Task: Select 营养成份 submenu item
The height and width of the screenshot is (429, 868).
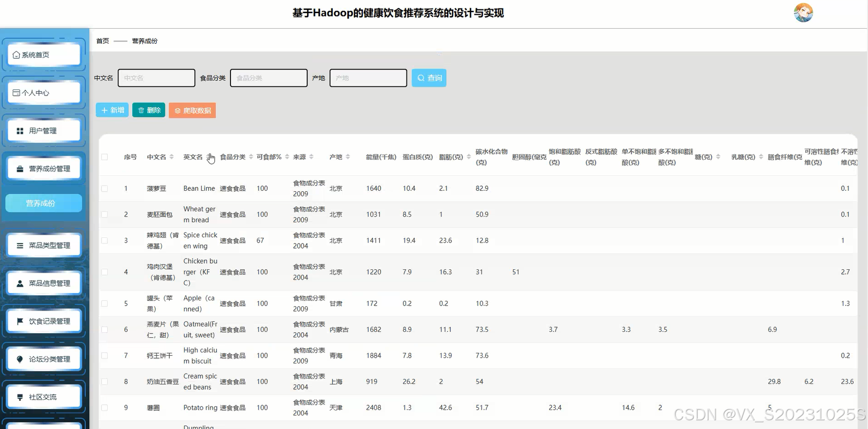Action: pyautogui.click(x=44, y=203)
